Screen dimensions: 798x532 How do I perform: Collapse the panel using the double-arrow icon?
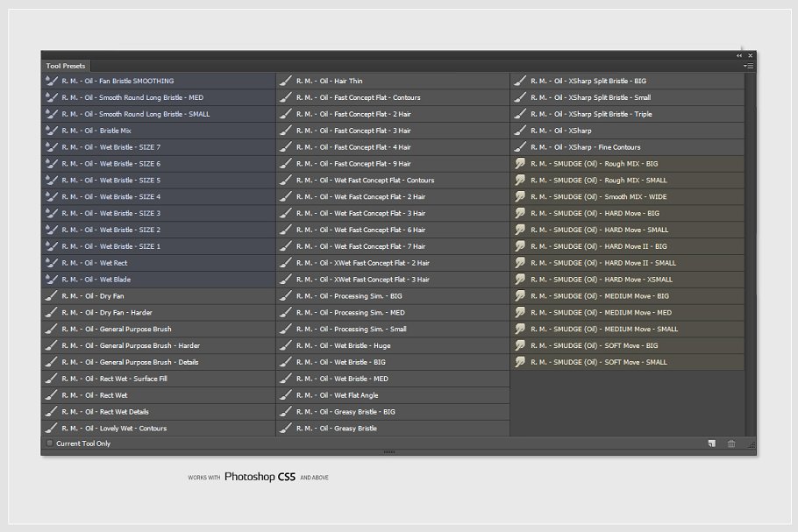(x=739, y=55)
